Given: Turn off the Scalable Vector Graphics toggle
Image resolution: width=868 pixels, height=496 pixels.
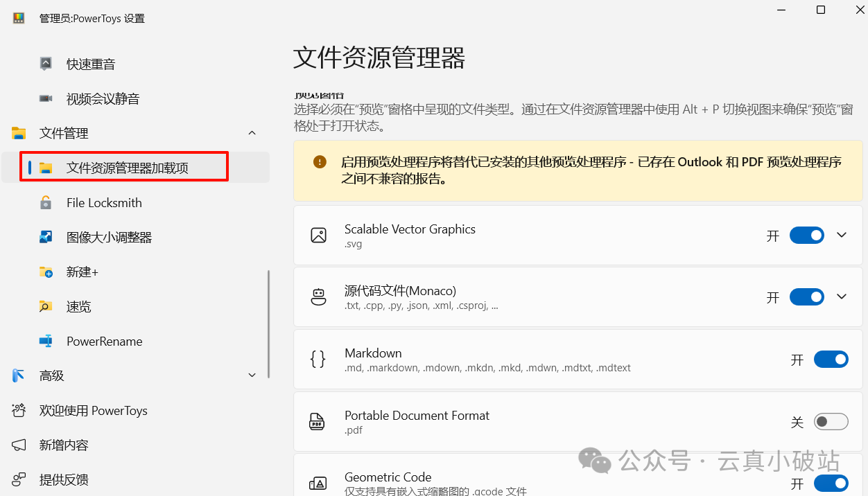Looking at the screenshot, I should click(807, 235).
